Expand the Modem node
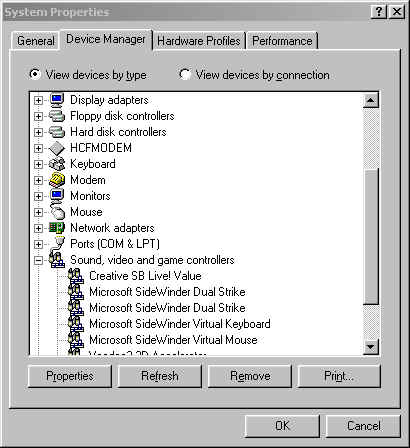410x448 pixels. coord(38,180)
